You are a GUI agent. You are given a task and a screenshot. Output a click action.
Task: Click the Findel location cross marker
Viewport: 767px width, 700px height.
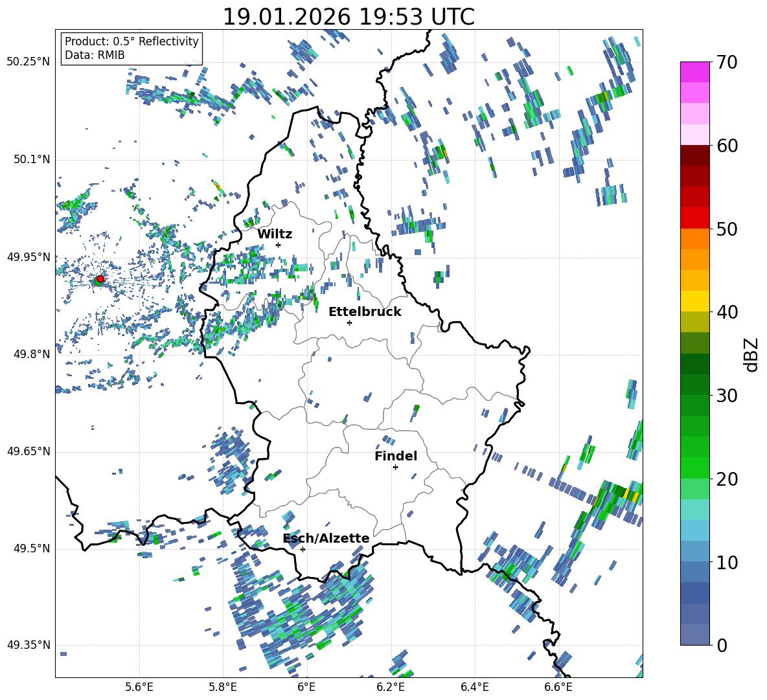395,468
